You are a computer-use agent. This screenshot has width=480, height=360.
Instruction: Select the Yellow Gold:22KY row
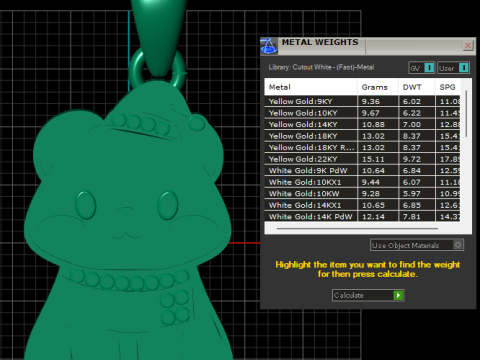(x=362, y=159)
